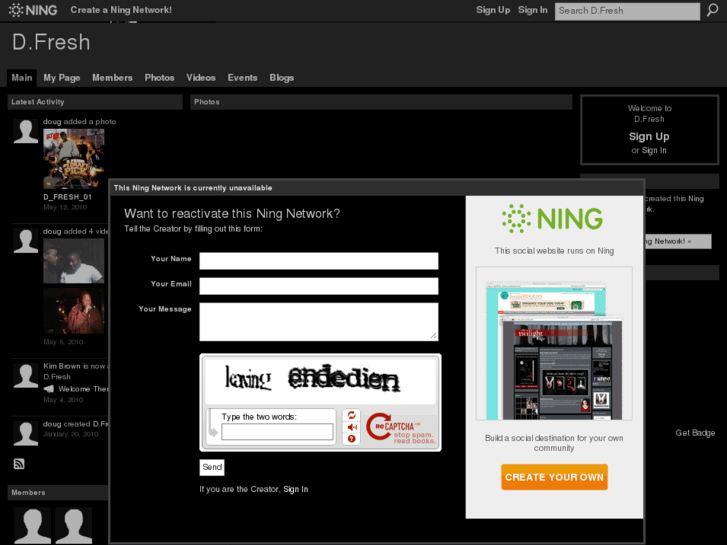Click the search magnifier icon
This screenshot has height=545, width=727.
tap(712, 10)
